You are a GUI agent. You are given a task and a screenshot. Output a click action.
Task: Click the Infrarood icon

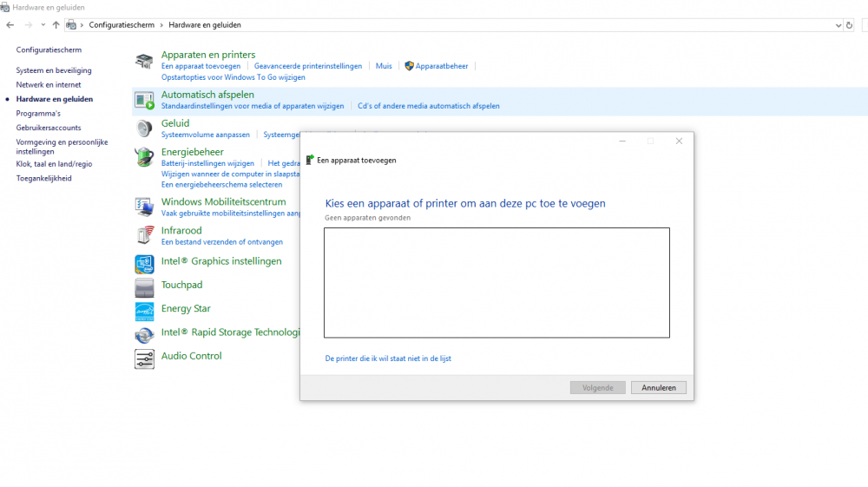pyautogui.click(x=144, y=235)
